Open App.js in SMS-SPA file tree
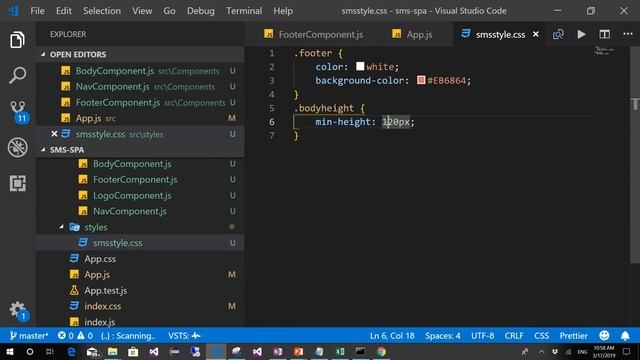This screenshot has height=360, width=640. pos(140,274)
